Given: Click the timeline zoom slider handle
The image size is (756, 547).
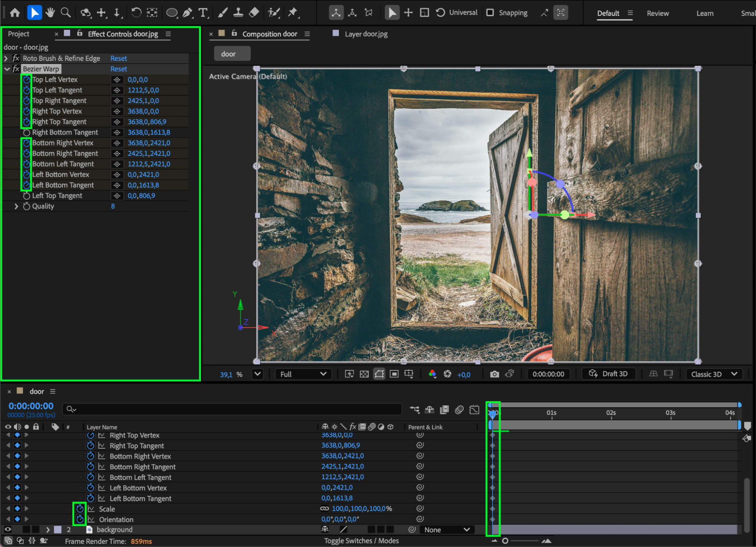Looking at the screenshot, I should click(x=505, y=541).
